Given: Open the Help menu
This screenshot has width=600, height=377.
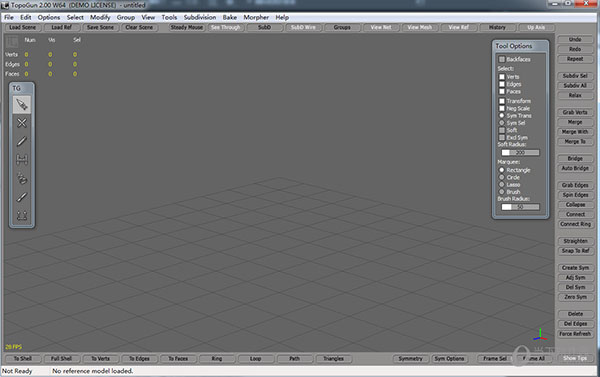Looking at the screenshot, I should [282, 17].
